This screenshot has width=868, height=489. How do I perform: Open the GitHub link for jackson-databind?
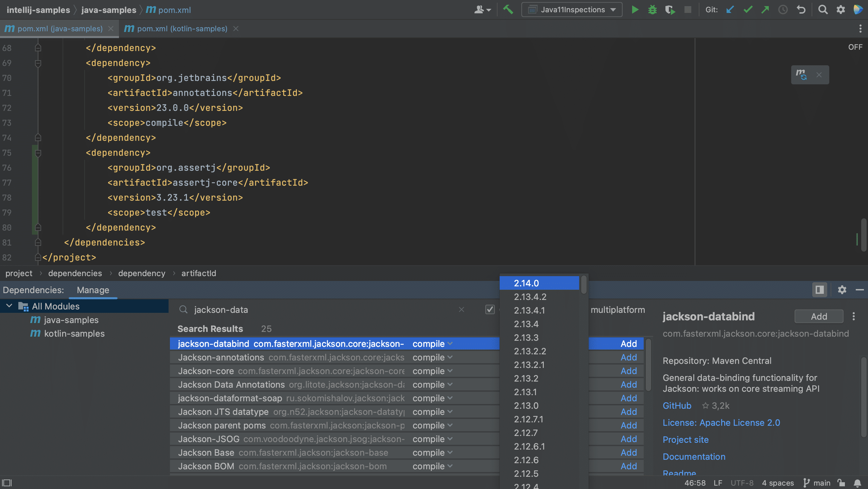[x=677, y=405]
